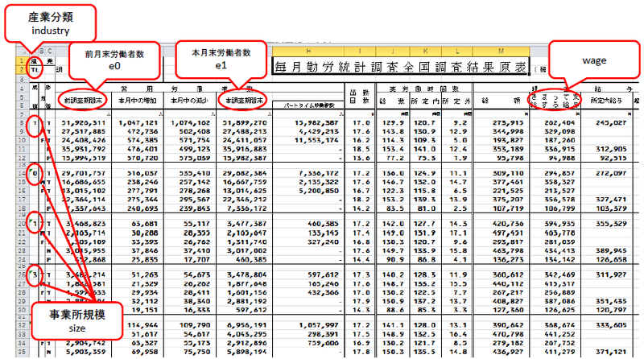Click cell with value 35,916,883
Screen dimensions: 644x359
tap(245, 149)
